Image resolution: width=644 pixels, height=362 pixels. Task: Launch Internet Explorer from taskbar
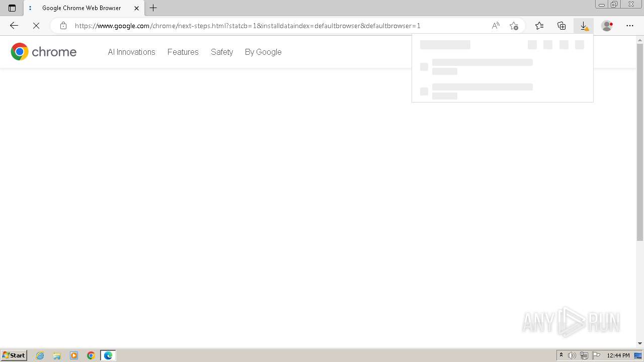tap(40, 355)
